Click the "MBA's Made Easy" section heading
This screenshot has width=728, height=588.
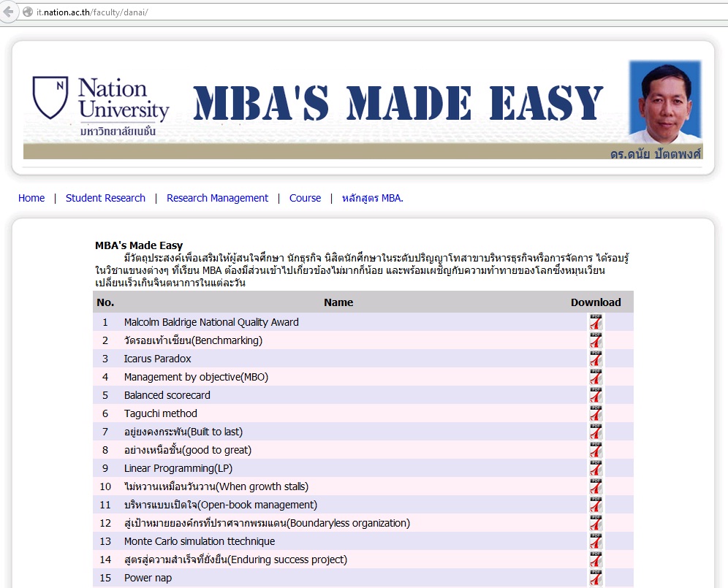pyautogui.click(x=139, y=245)
